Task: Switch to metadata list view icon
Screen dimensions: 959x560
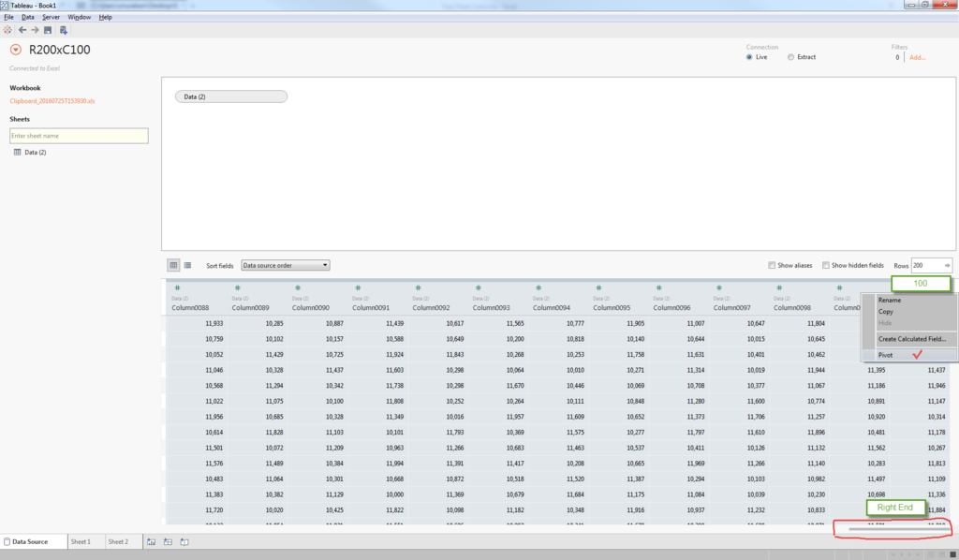Action: (x=187, y=265)
